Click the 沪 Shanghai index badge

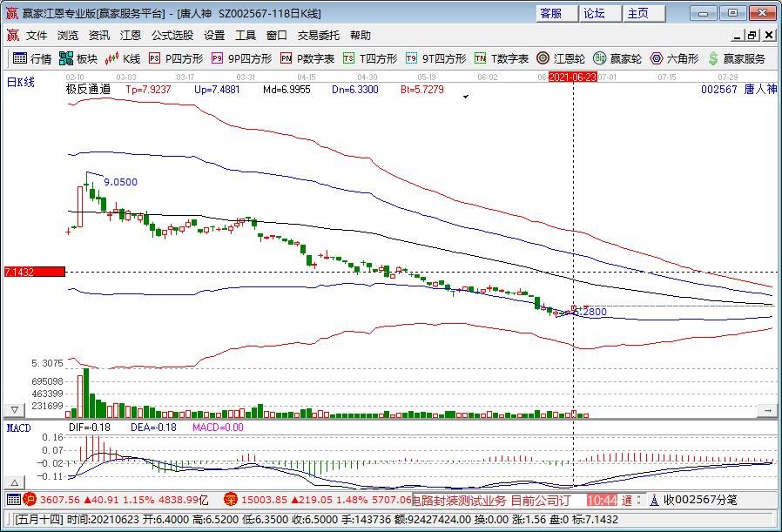[30, 500]
